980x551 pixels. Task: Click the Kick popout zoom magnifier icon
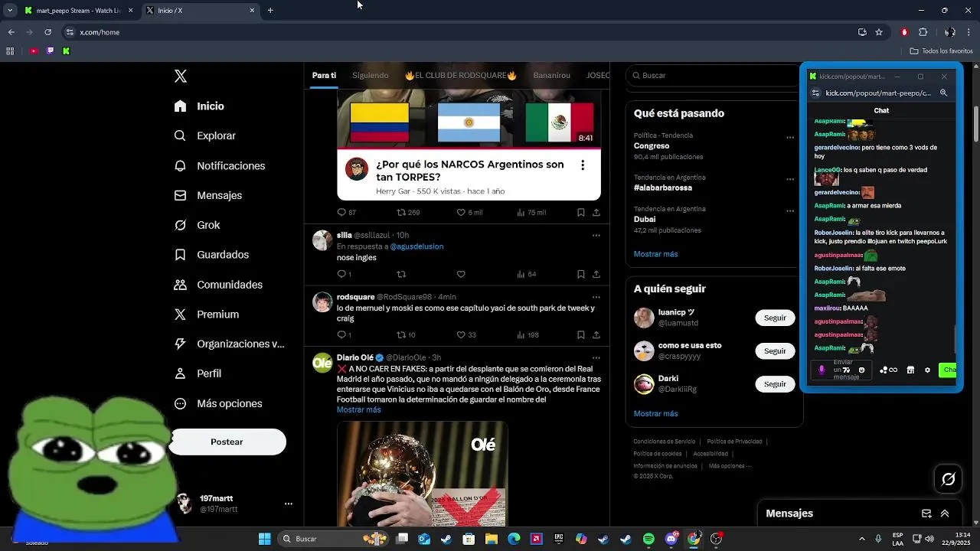[943, 93]
